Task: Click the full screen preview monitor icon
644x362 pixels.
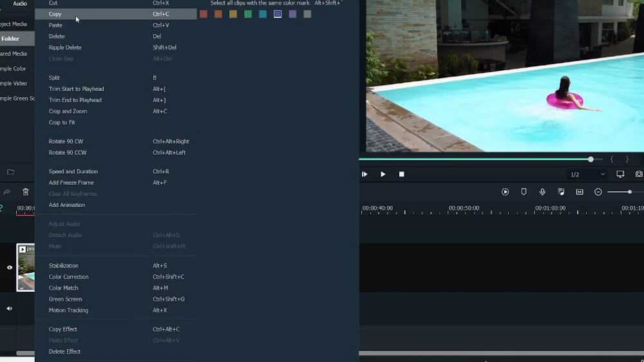Action: [x=620, y=174]
